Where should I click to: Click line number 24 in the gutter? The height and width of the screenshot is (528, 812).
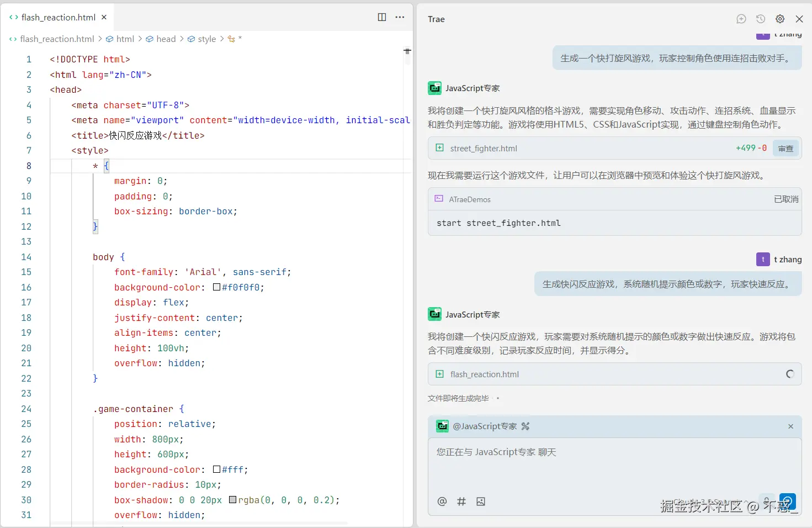26,409
